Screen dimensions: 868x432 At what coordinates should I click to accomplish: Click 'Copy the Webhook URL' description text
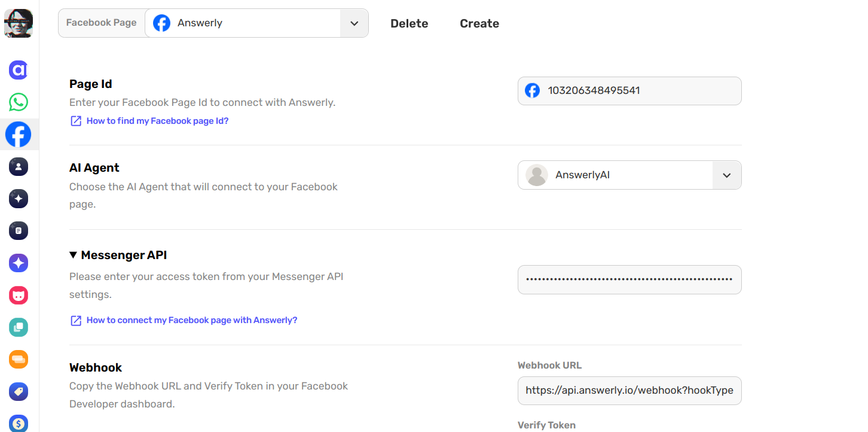pyautogui.click(x=209, y=395)
